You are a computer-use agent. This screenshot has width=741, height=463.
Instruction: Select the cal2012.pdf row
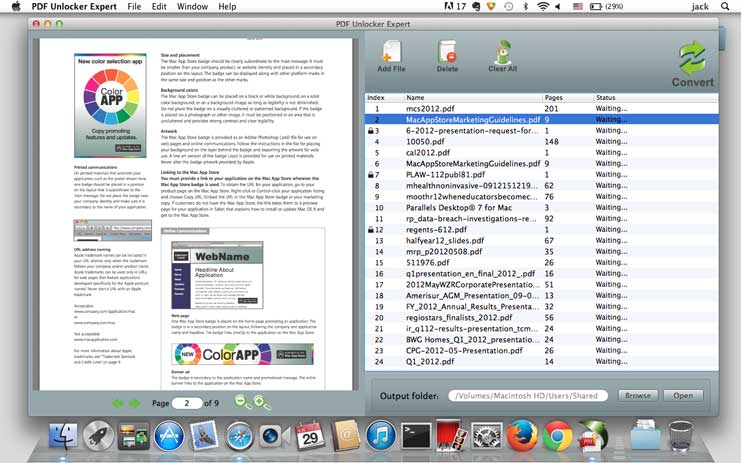pos(542,153)
